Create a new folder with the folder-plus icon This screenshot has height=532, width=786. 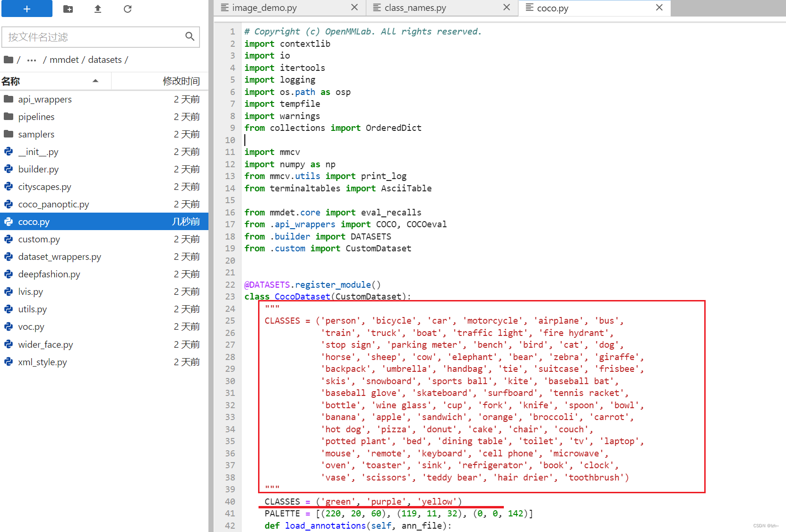[x=68, y=9]
